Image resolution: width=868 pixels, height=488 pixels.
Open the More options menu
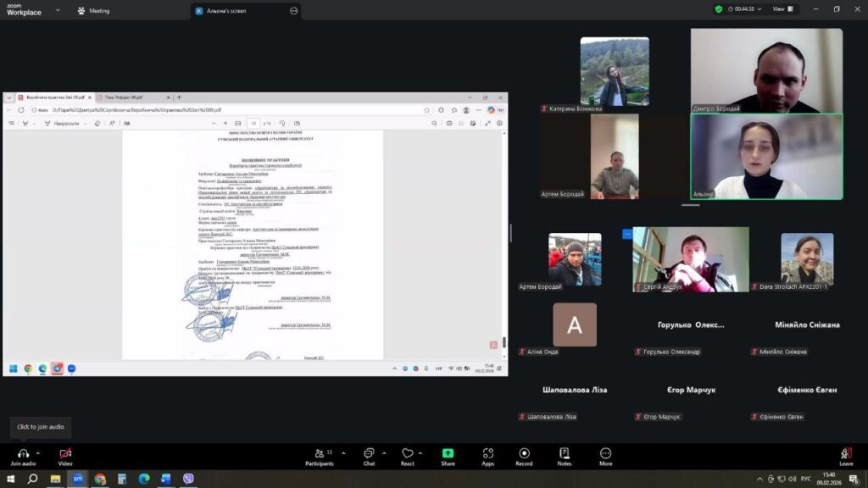click(605, 453)
